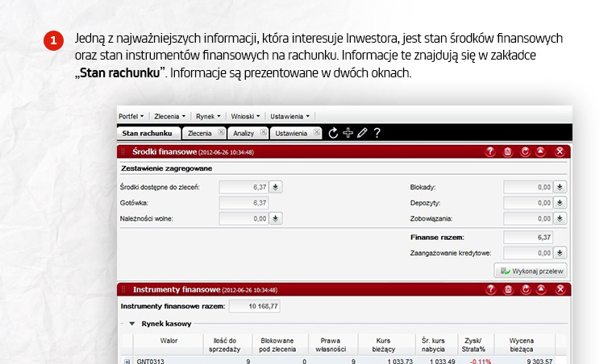Expand details for Depozyty
The width and height of the screenshot is (612, 364).
tap(560, 203)
